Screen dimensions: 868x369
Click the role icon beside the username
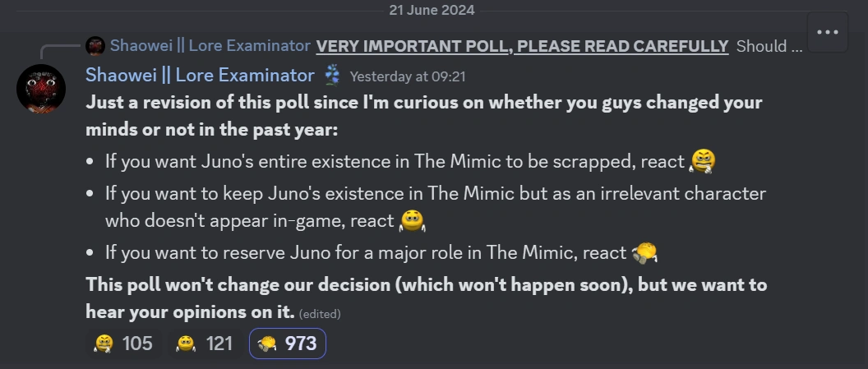click(x=332, y=76)
